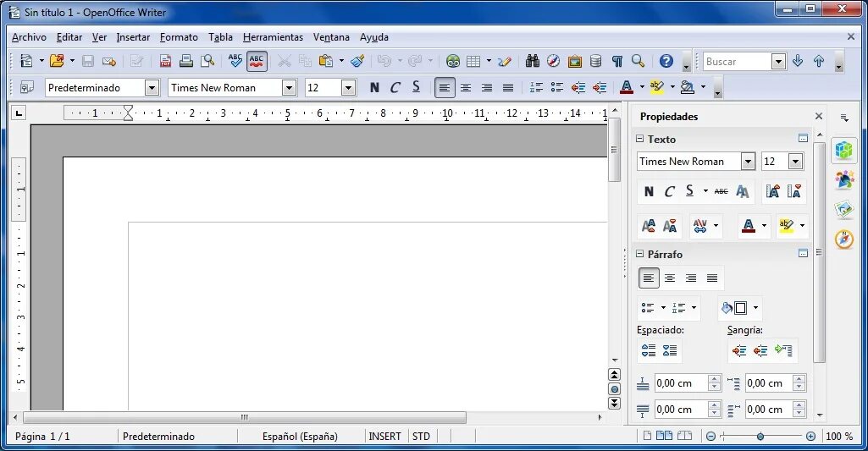
Task: Center text in formatting toolbar
Action: tap(466, 87)
